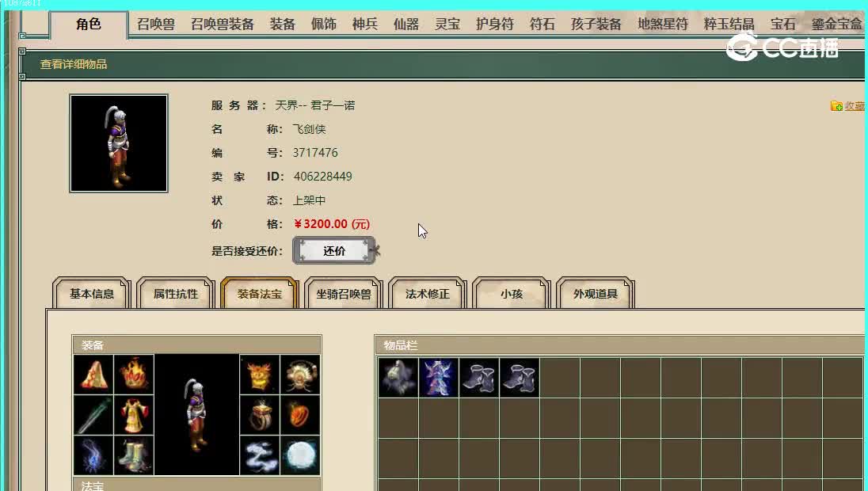
Task: Inspect the blue armor robe in inventory
Action: (x=439, y=378)
